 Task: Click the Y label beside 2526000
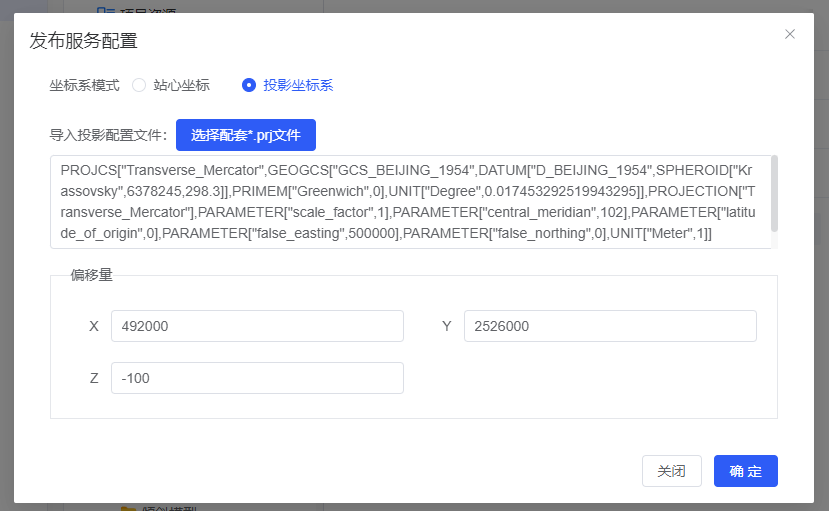pyautogui.click(x=447, y=326)
